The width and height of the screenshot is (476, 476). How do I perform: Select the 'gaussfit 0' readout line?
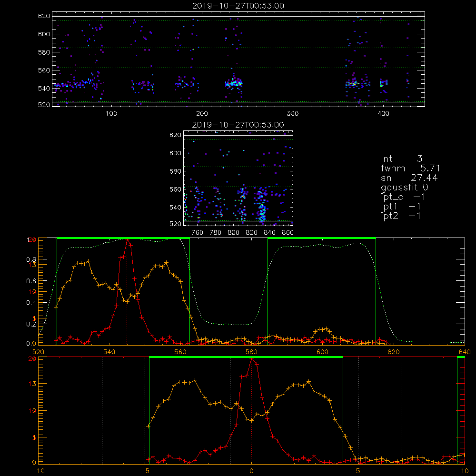point(404,187)
